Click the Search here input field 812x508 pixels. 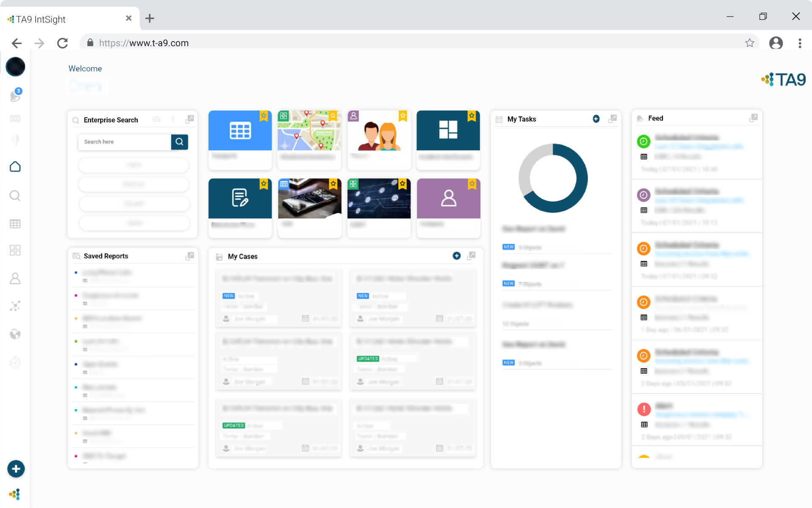[125, 142]
